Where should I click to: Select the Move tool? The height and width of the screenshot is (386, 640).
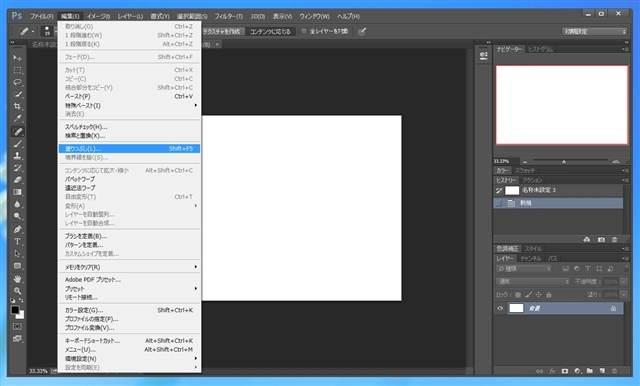click(x=17, y=58)
